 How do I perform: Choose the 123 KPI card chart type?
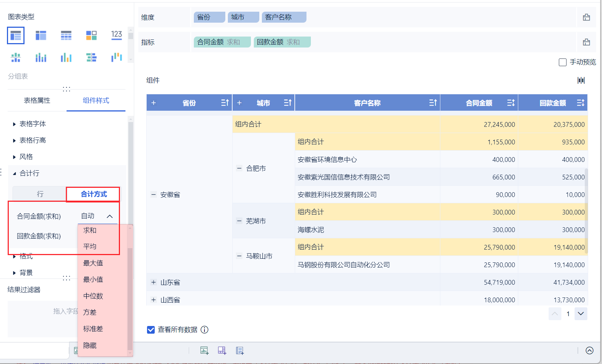[117, 35]
